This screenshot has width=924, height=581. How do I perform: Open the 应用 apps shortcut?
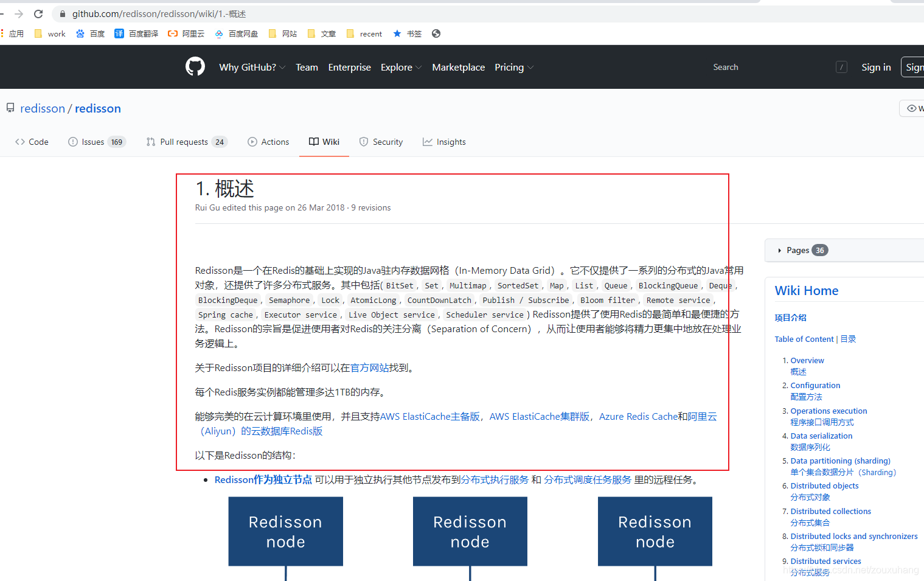click(x=12, y=33)
